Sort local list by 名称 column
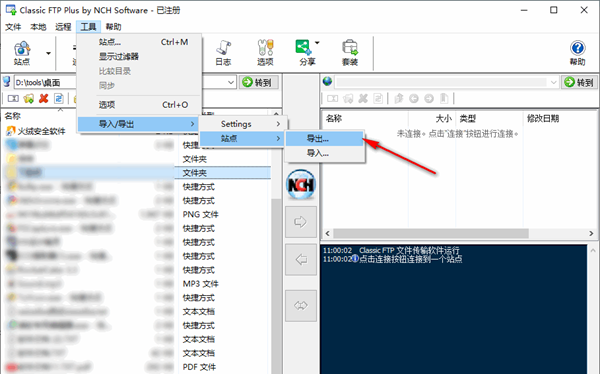 coord(13,116)
